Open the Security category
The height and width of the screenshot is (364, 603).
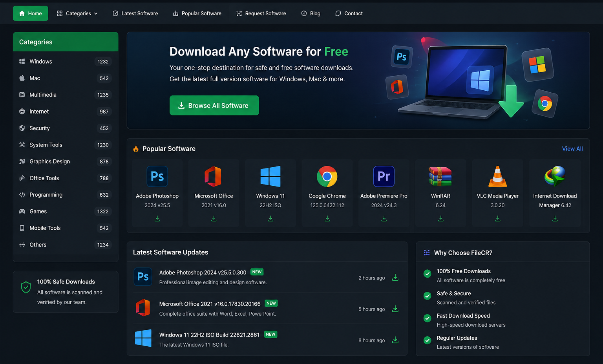(x=66, y=128)
